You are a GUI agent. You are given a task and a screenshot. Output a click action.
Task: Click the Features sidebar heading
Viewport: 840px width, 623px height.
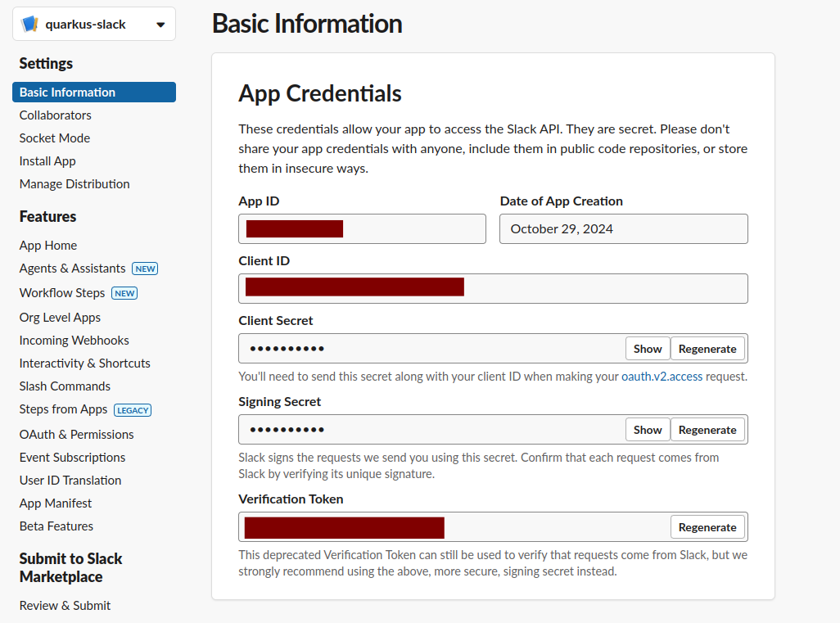47,216
